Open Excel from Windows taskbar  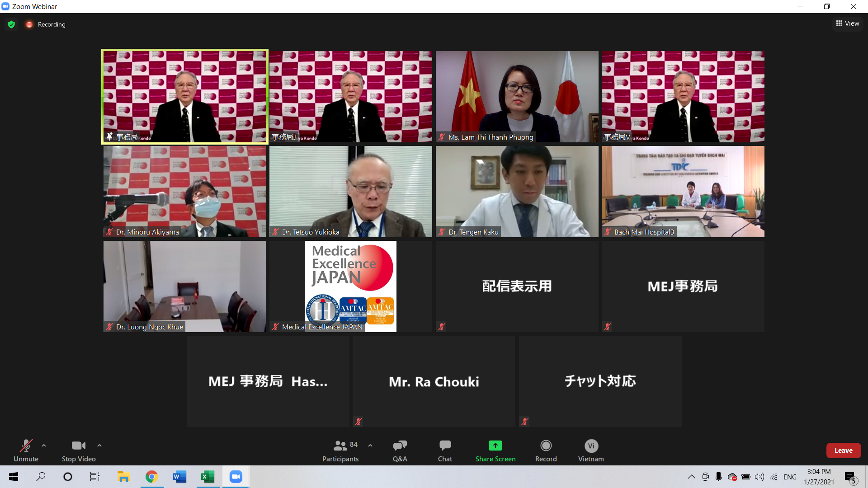click(x=208, y=477)
